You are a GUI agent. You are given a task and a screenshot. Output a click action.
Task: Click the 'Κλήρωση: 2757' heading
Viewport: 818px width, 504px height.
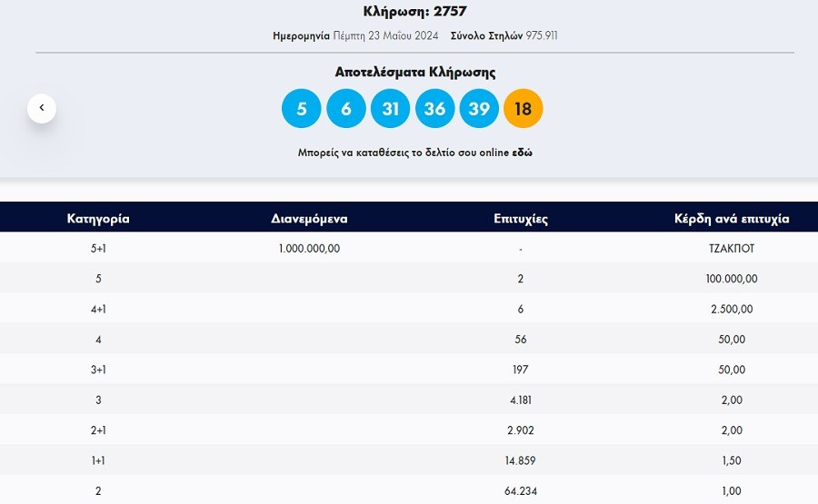click(x=414, y=12)
